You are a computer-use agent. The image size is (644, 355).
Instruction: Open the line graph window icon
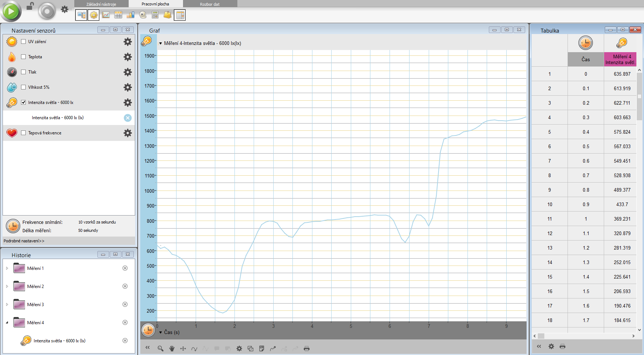106,15
